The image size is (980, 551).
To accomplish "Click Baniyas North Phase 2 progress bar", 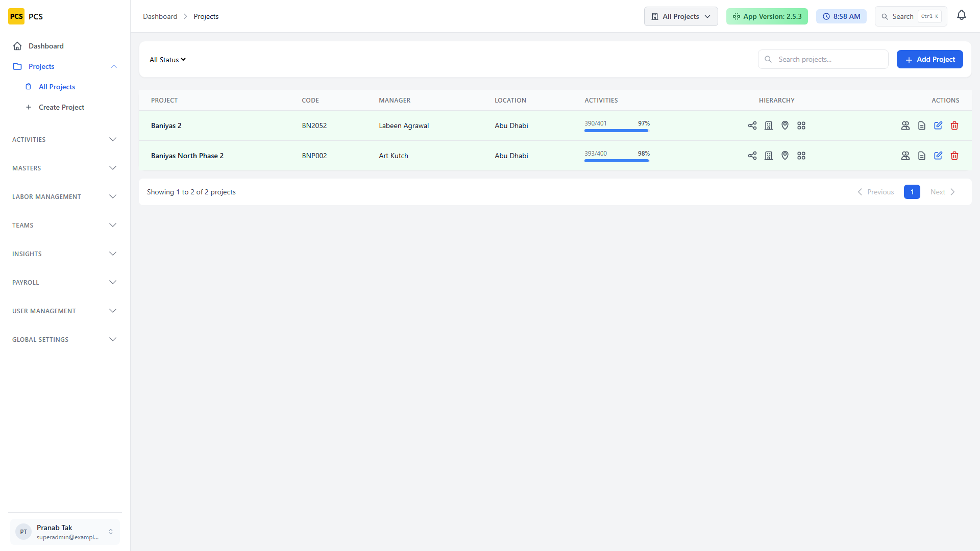I will tap(617, 161).
